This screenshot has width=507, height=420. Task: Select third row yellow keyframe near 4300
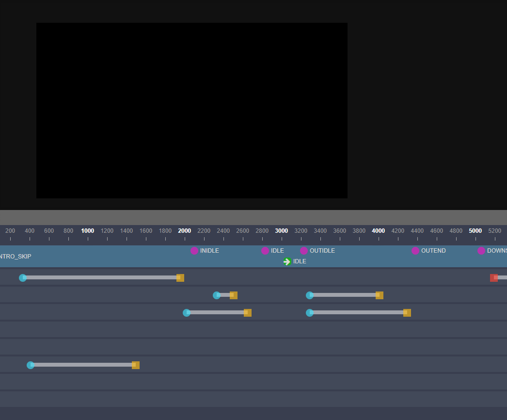point(407,312)
